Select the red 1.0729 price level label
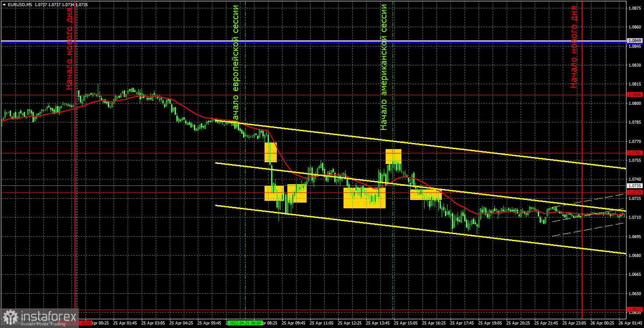This screenshot has width=644, height=328. pos(635,192)
